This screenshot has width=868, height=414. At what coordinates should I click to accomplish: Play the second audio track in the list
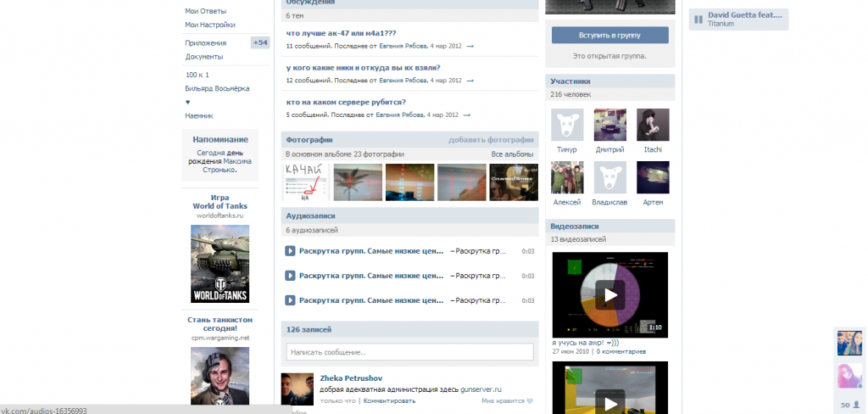tap(290, 276)
